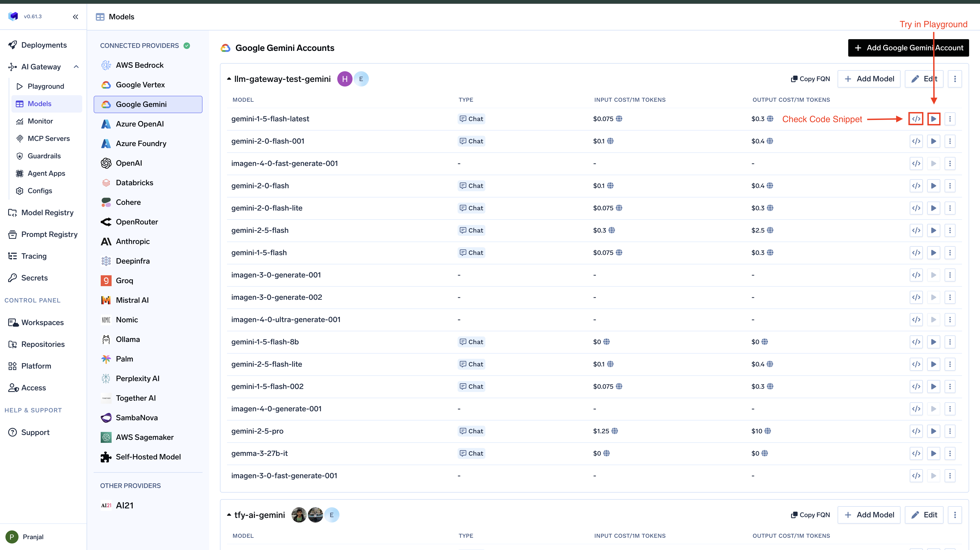Click model name imagen-4-0-ultra-generate-001
The image size is (980, 550).
coord(286,320)
